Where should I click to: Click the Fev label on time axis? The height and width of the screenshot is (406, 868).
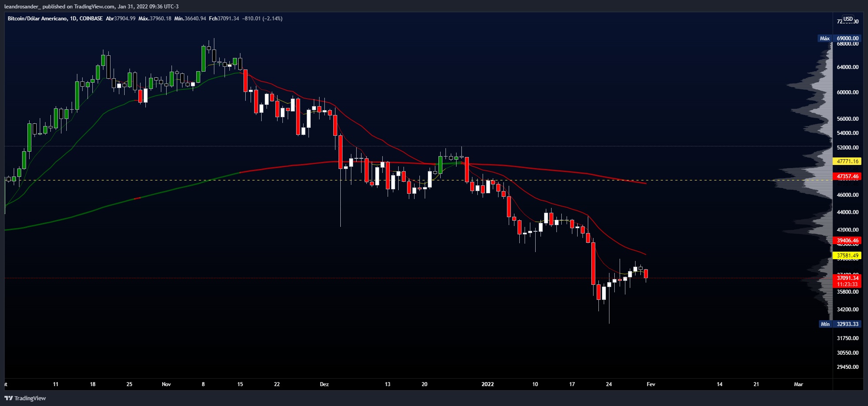point(651,384)
